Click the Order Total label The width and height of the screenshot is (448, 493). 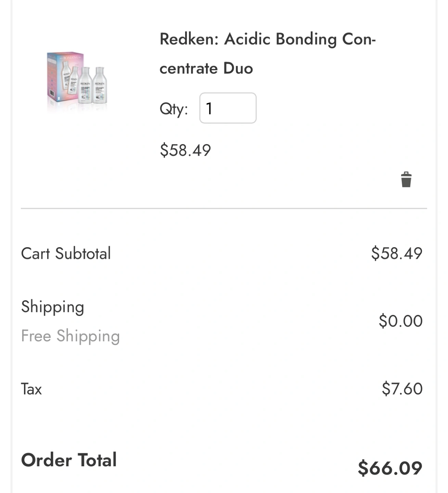69,460
